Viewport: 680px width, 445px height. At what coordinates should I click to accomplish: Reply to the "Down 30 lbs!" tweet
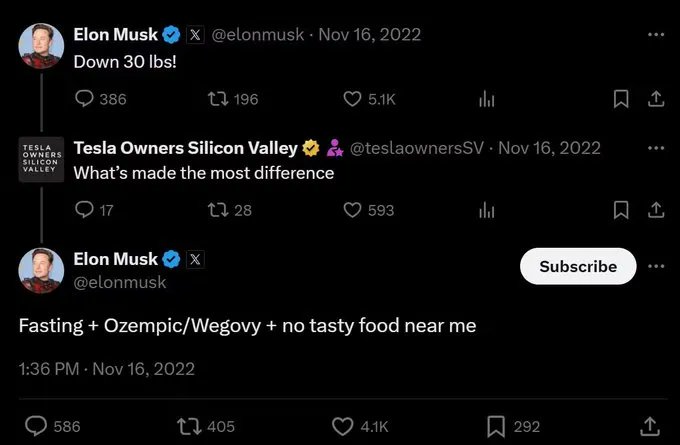pyautogui.click(x=85, y=99)
